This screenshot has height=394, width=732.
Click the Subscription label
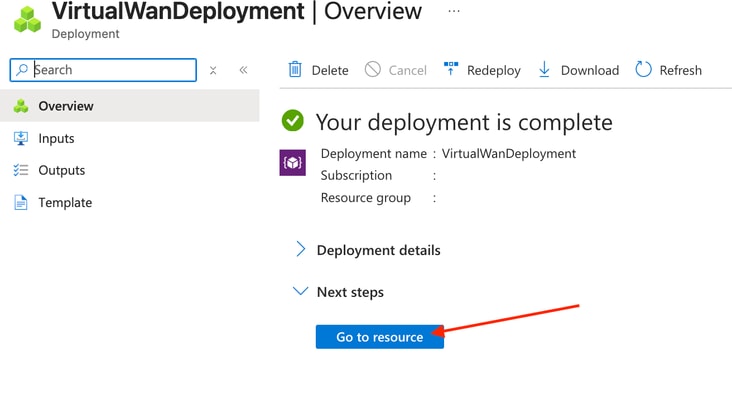click(x=356, y=176)
